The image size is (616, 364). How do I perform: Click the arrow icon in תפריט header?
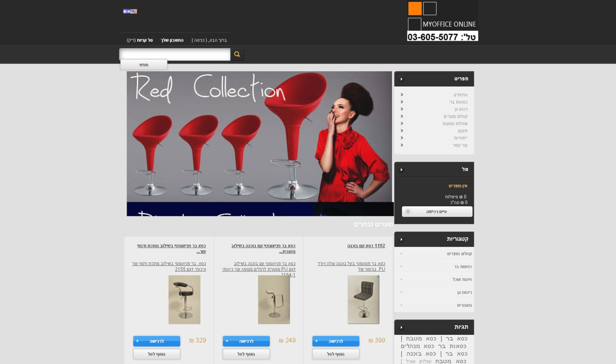coord(401,79)
